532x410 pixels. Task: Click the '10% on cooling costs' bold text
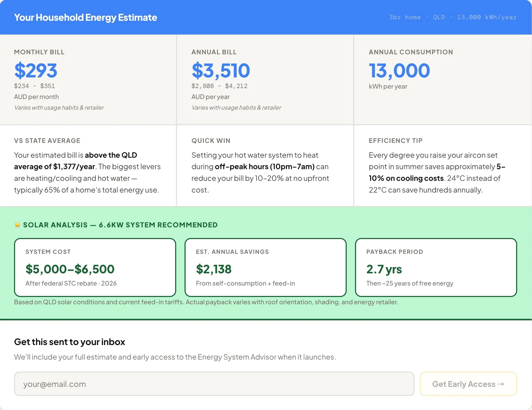406,178
